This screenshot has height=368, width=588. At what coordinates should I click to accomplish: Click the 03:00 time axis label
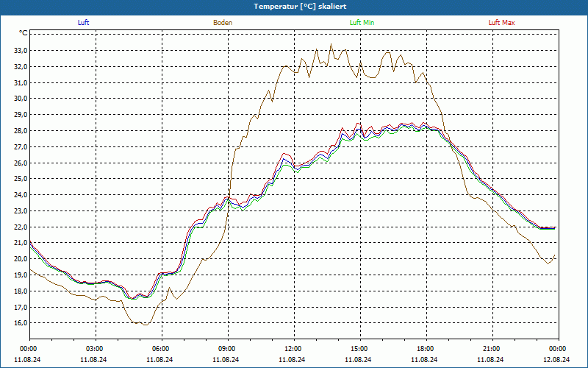tap(96, 349)
